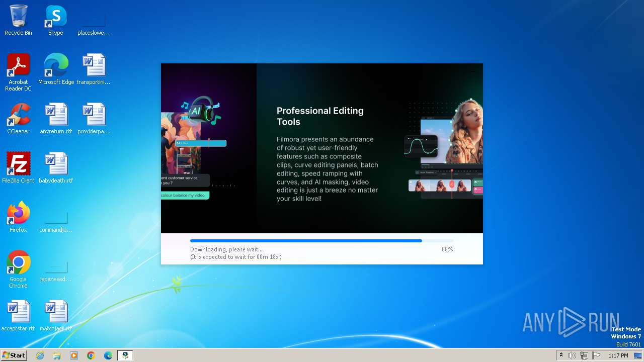The height and width of the screenshot is (362, 644).
Task: Open Action Center flag icon
Action: (x=596, y=355)
